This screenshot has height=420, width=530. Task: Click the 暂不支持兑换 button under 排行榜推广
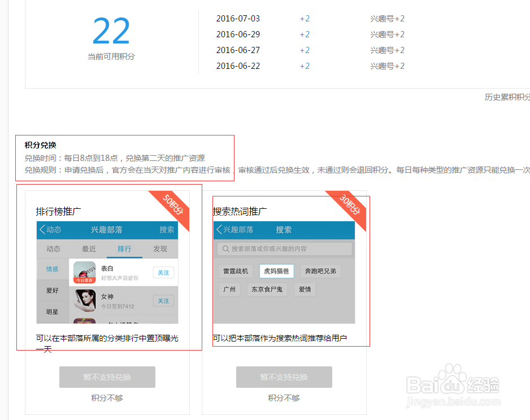click(107, 377)
